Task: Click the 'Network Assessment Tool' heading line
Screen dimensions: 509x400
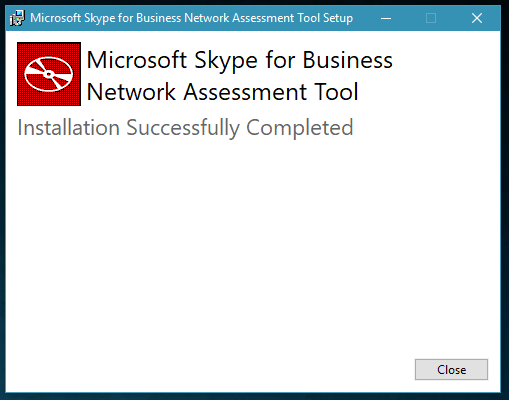Action: tap(223, 92)
